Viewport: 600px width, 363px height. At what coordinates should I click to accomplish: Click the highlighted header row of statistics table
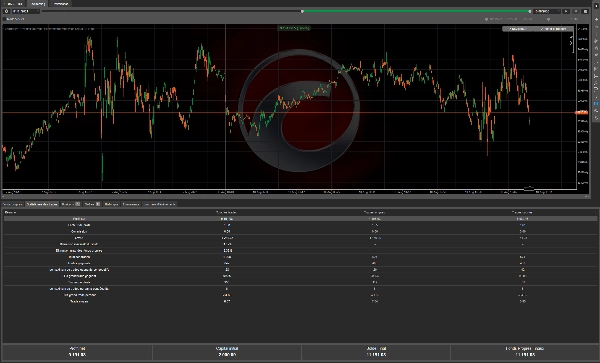pyautogui.click(x=300, y=218)
